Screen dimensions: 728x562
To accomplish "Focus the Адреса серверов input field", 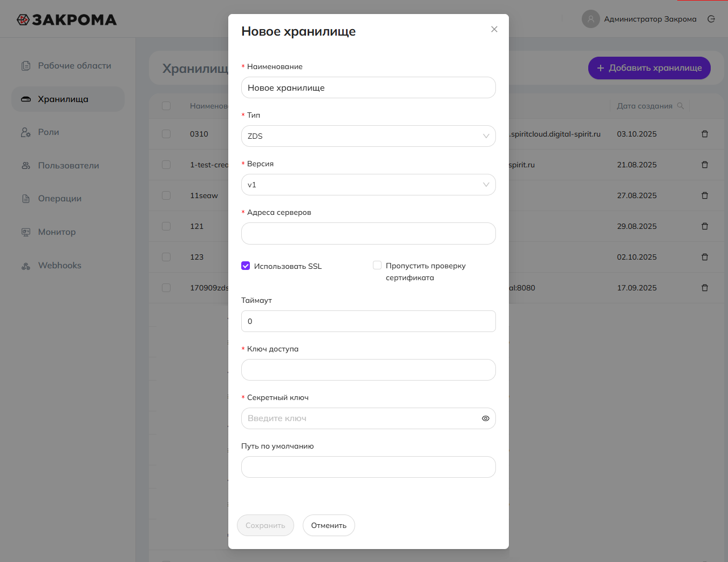I will (368, 234).
